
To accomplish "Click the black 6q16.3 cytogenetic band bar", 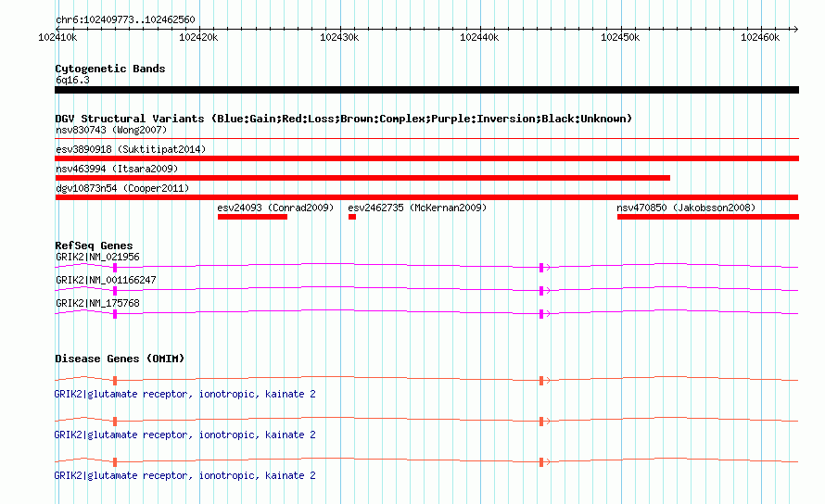I will point(426,90).
